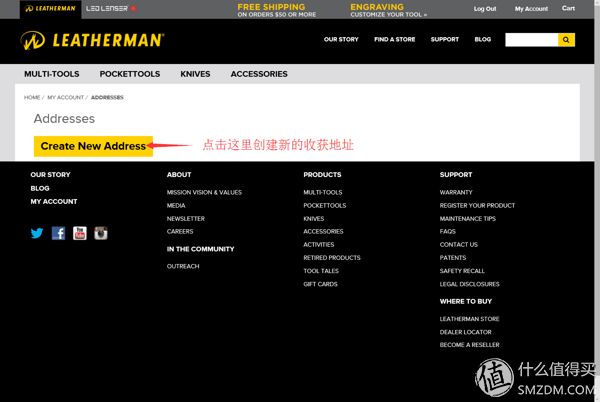Select the Leatherman brand tab at top
Viewport: 600px width, 402px height.
click(50, 8)
